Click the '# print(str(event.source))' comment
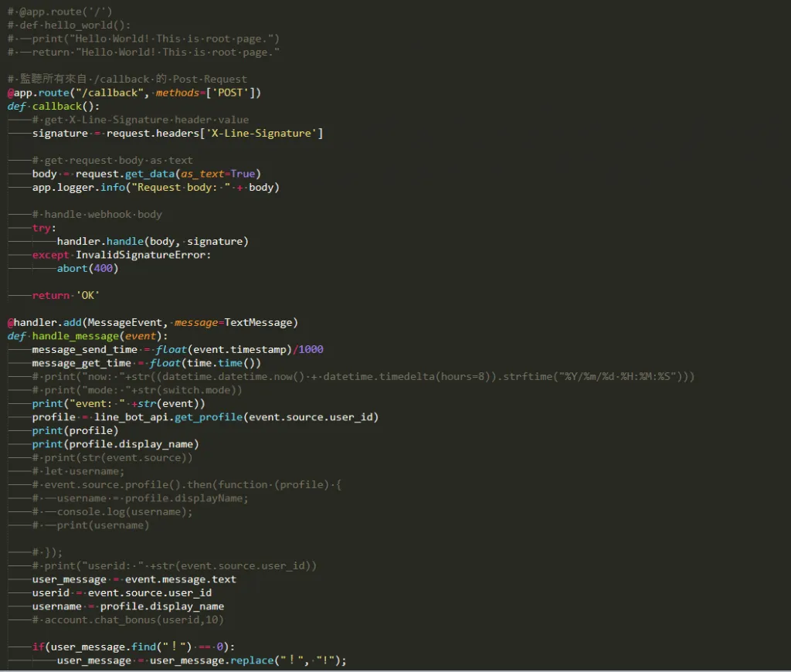The image size is (791, 672). coord(113,458)
